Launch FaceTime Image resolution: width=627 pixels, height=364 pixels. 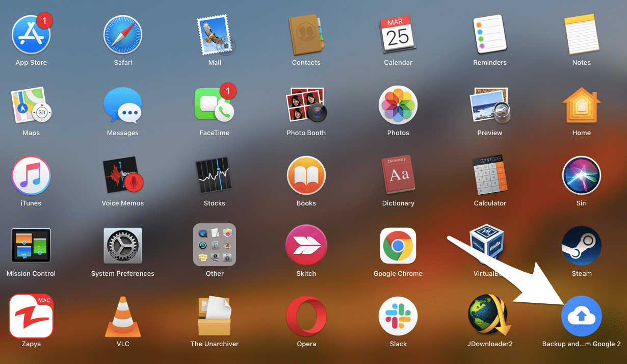pos(215,105)
